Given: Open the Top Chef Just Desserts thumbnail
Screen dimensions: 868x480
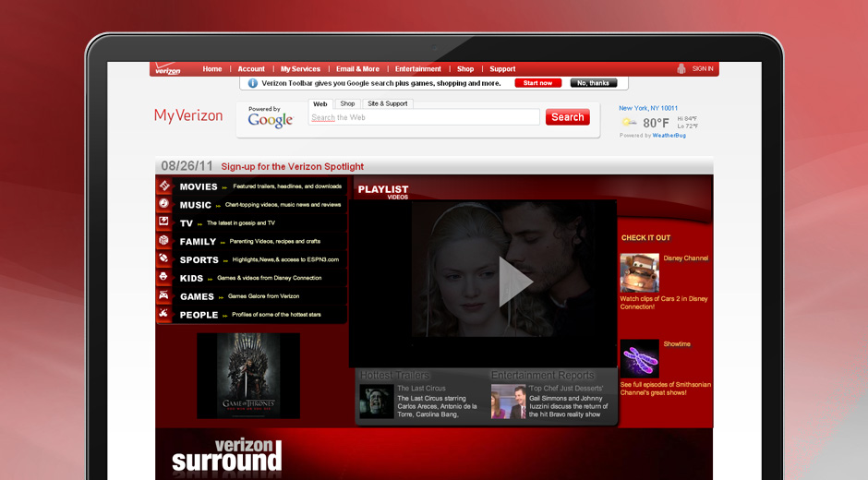Looking at the screenshot, I should pyautogui.click(x=508, y=402).
